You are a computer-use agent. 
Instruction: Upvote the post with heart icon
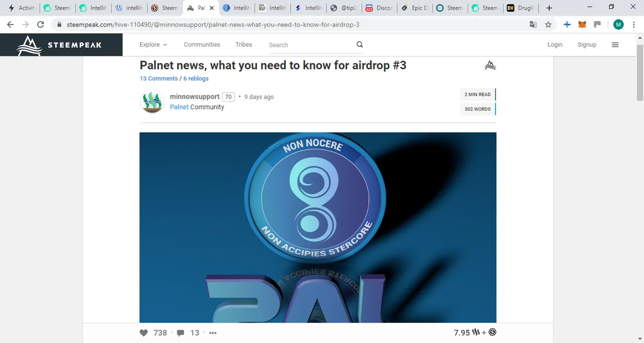point(144,333)
